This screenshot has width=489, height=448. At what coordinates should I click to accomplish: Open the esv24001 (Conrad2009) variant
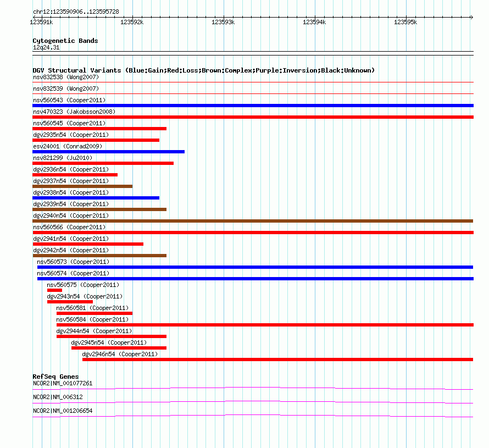click(x=68, y=146)
